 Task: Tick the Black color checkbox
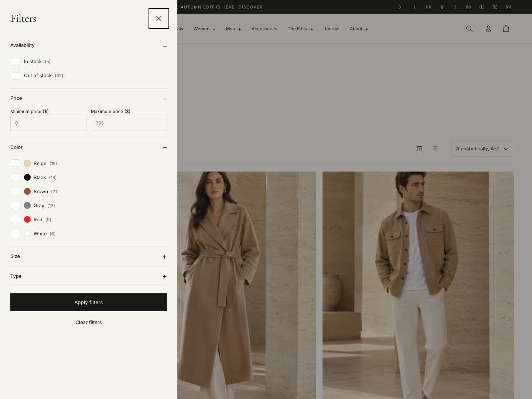coord(16,177)
